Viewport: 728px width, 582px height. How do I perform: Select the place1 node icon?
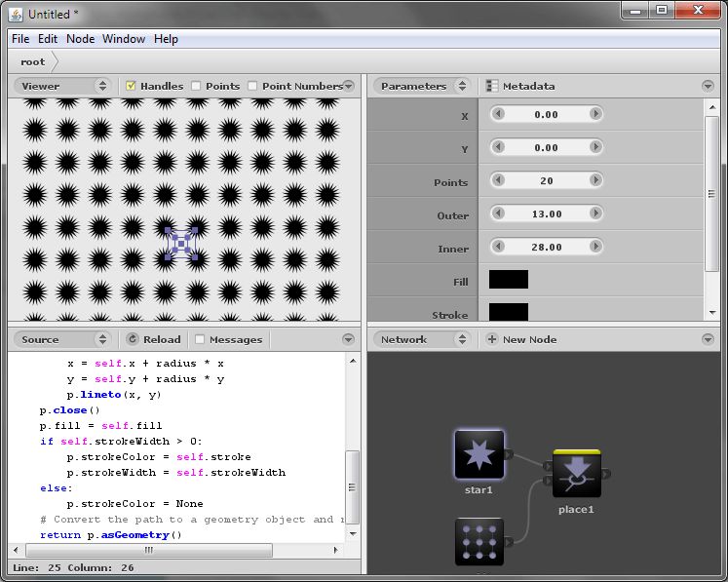pos(576,475)
